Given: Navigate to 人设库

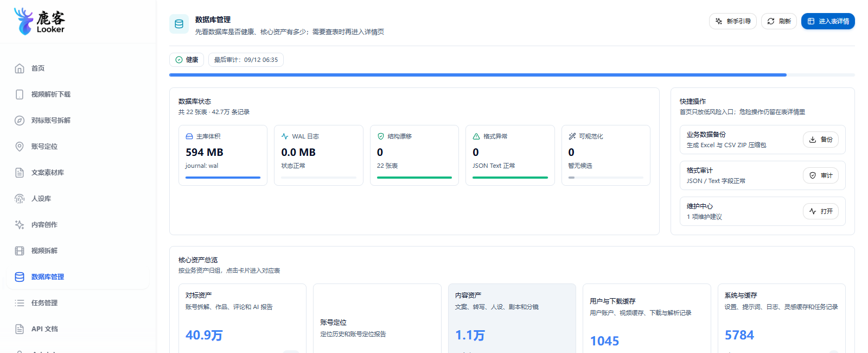Looking at the screenshot, I should [78, 199].
